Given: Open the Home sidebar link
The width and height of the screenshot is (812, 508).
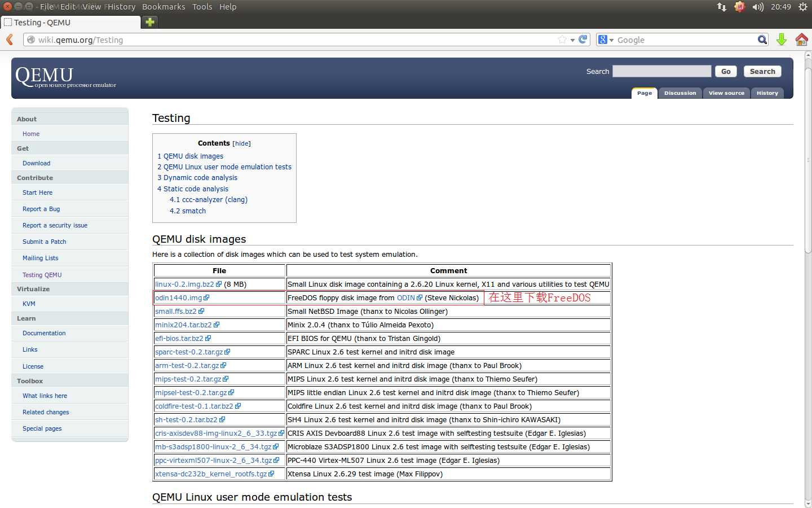Looking at the screenshot, I should 31,134.
